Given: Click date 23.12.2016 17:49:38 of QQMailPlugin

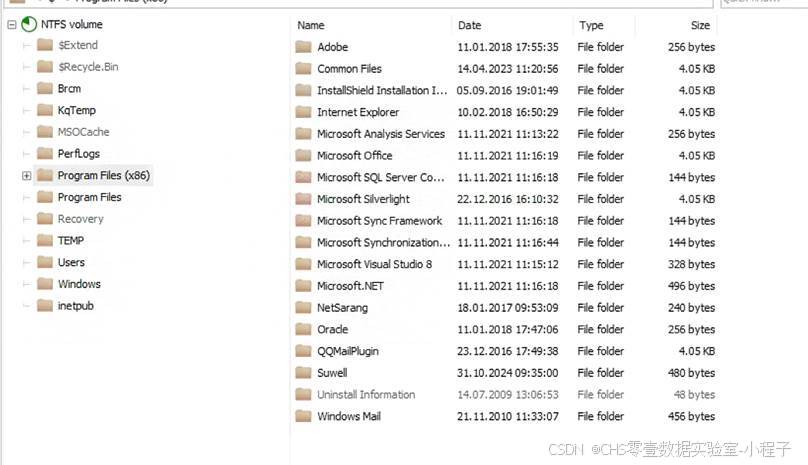Looking at the screenshot, I should pyautogui.click(x=508, y=351).
